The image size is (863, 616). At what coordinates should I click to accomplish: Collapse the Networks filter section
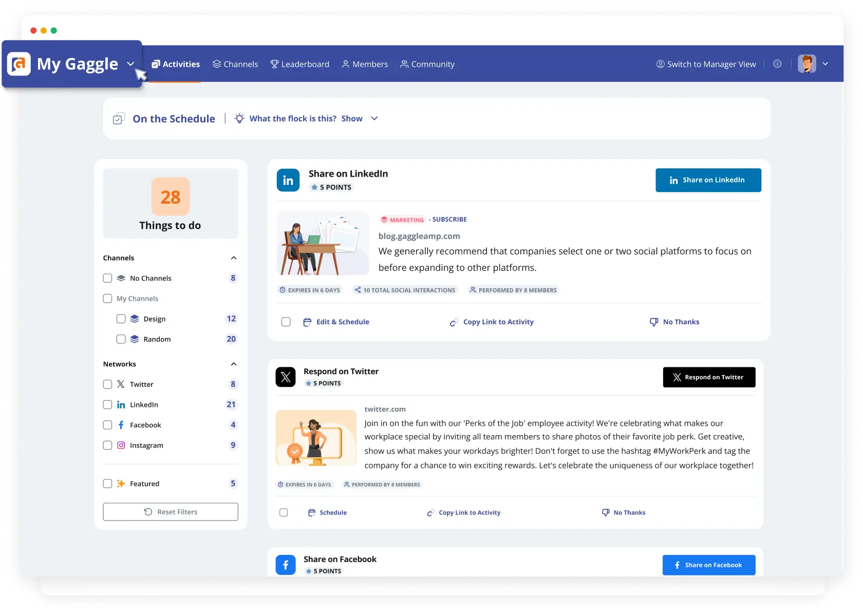(x=234, y=364)
